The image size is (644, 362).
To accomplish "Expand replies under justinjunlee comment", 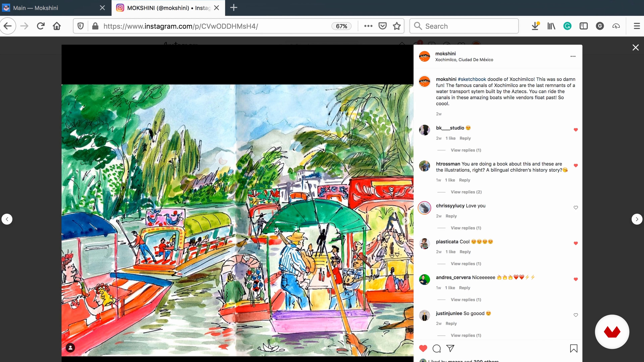I will click(x=466, y=335).
